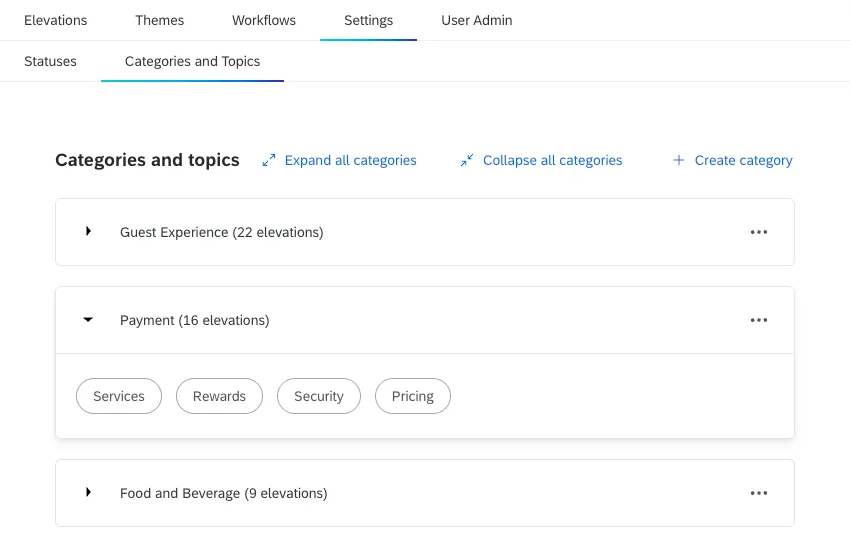The height and width of the screenshot is (534, 850).
Task: Go to the Workflows tab
Action: pyautogui.click(x=264, y=20)
